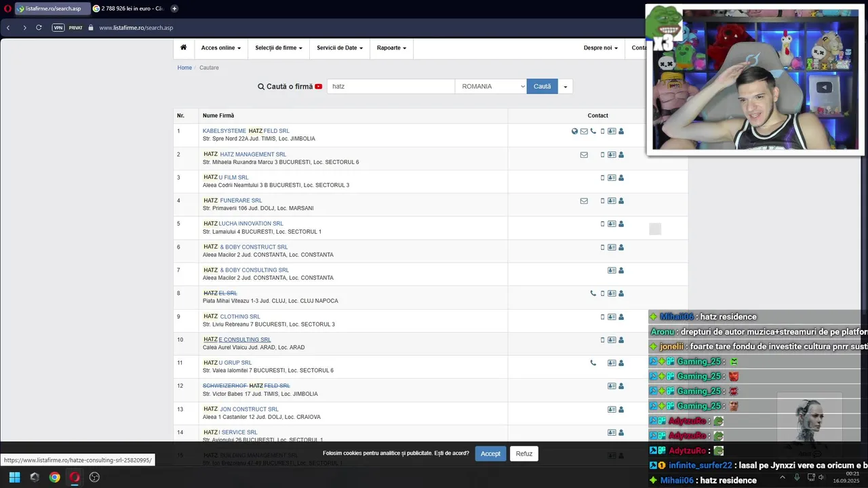Open website globe icon for KABELSYSTEME HATZFELD
The width and height of the screenshot is (868, 488).
[574, 131]
